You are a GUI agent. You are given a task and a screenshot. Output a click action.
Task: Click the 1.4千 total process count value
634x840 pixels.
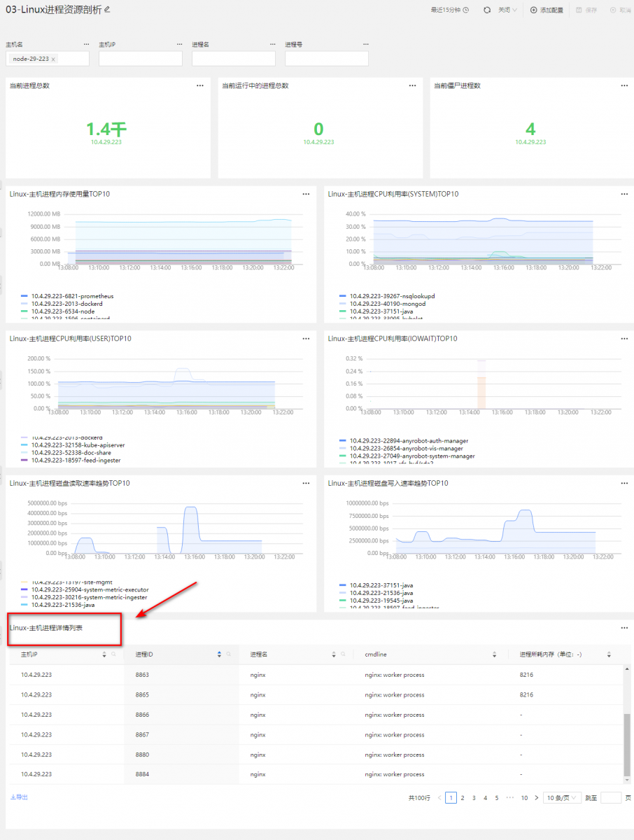click(106, 129)
